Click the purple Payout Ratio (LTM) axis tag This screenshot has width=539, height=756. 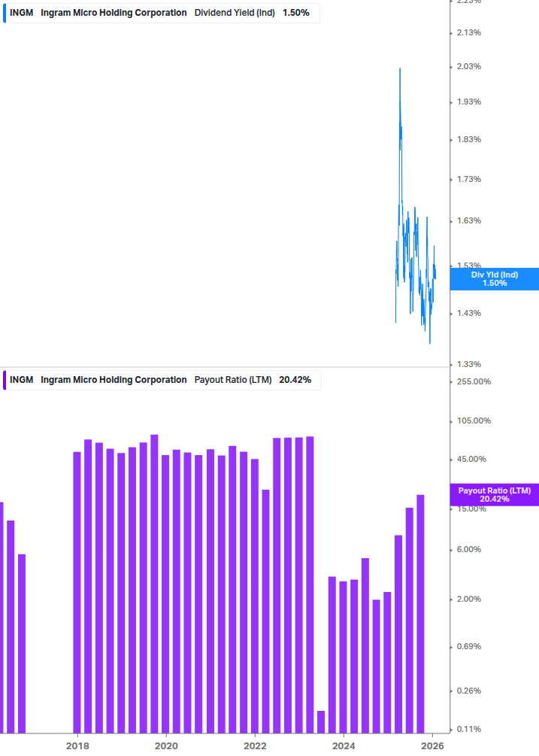(x=494, y=494)
